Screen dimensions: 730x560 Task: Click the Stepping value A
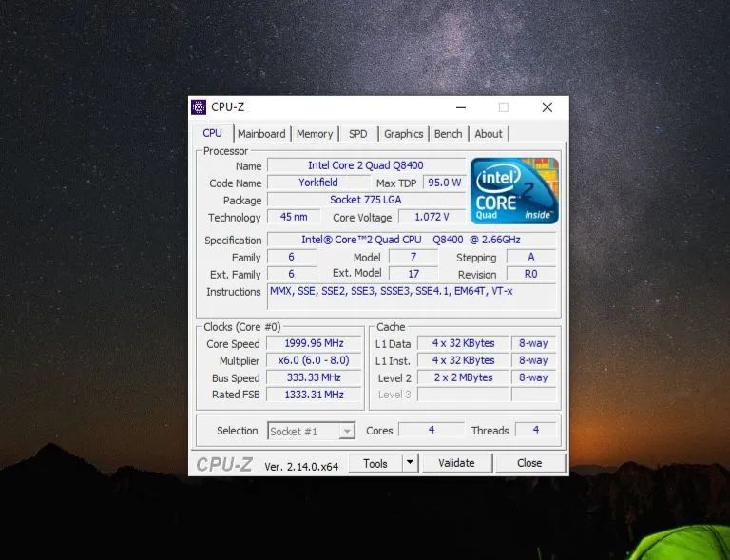point(530,257)
